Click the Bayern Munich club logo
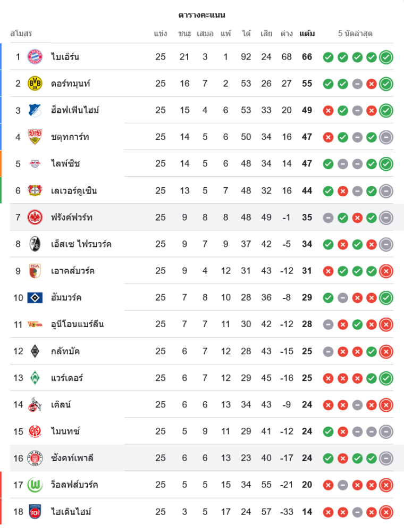Screen dimensions: 404x532 (35, 57)
